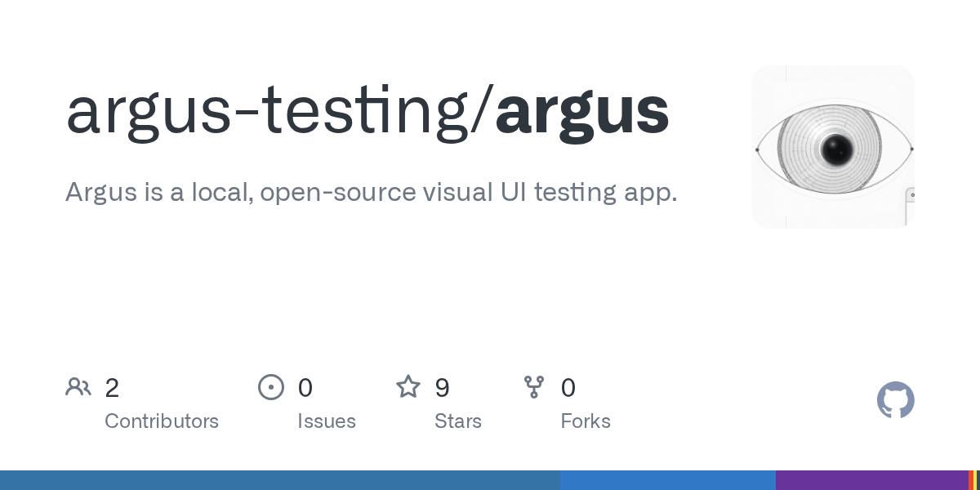Select the repository description text

372,193
